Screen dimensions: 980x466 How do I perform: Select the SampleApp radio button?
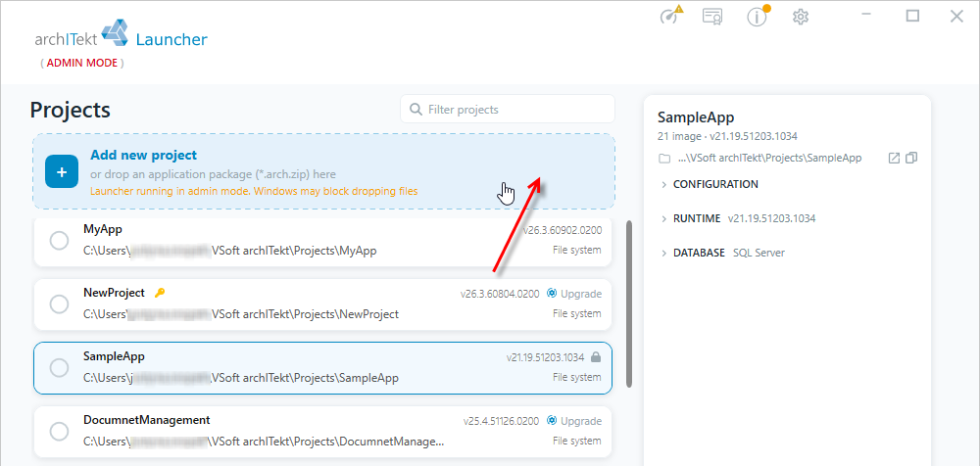pyautogui.click(x=59, y=368)
